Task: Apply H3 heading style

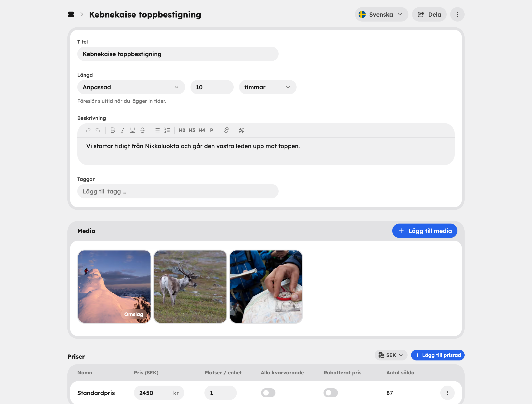Action: coord(192,130)
